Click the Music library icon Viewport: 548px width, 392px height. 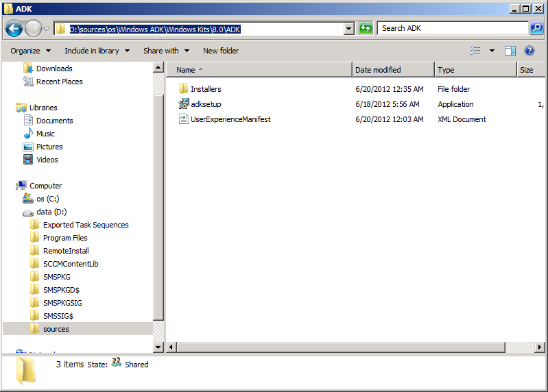click(28, 134)
